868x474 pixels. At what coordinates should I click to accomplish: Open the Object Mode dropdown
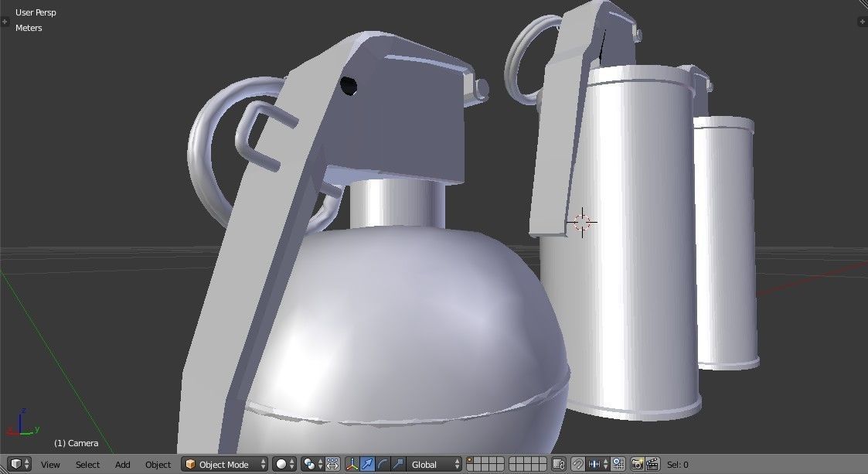pyautogui.click(x=225, y=464)
